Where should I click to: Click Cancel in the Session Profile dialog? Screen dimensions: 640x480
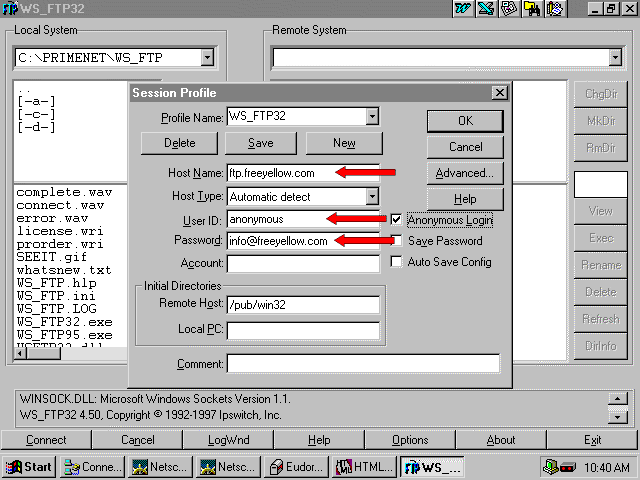465,147
